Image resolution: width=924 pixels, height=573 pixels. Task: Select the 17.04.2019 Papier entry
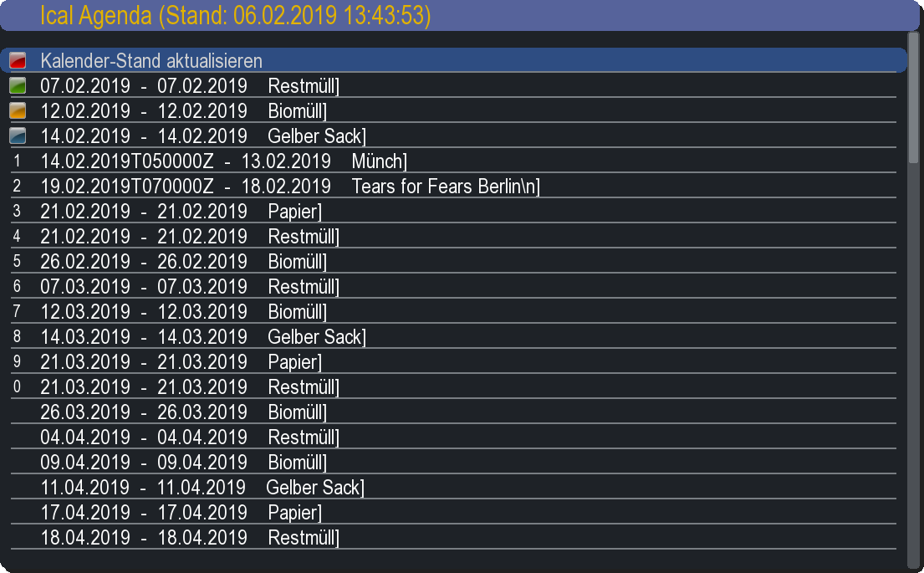click(x=181, y=513)
